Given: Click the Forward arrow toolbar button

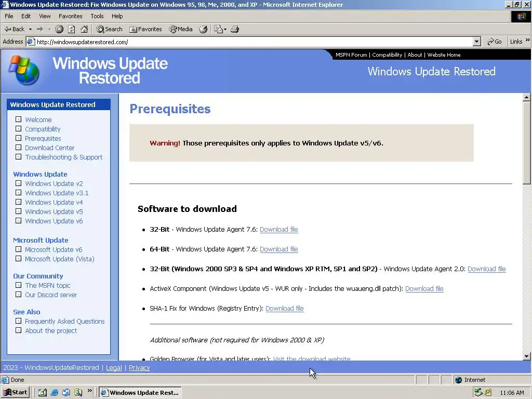Looking at the screenshot, I should (x=40, y=29).
